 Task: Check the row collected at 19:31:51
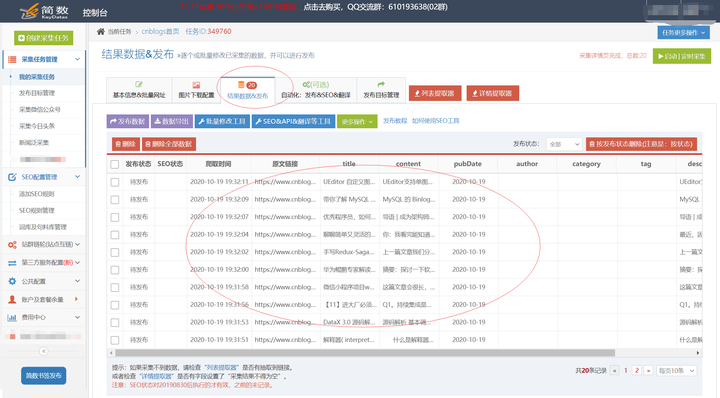coord(115,340)
